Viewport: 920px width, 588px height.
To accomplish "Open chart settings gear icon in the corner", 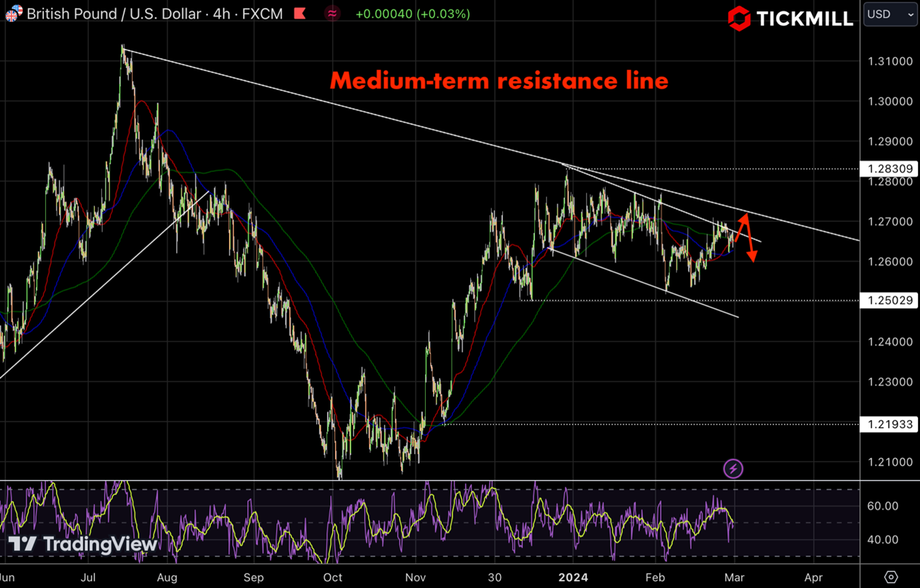I will 891,577.
